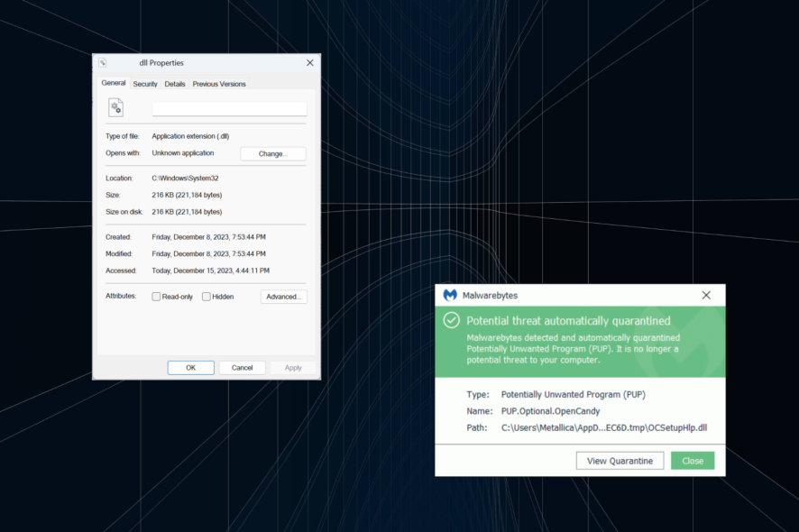Image resolution: width=799 pixels, height=532 pixels.
Task: Click the Modified date value in Properties
Action: (x=209, y=253)
